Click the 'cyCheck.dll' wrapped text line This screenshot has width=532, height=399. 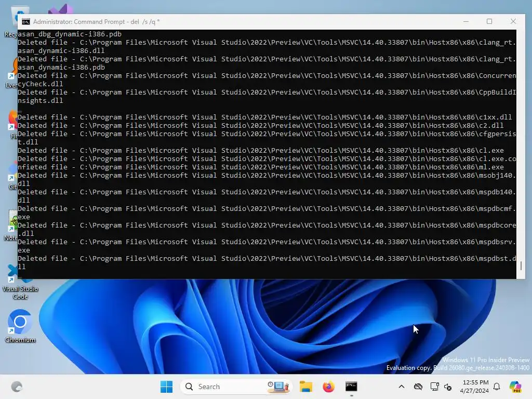(x=41, y=84)
